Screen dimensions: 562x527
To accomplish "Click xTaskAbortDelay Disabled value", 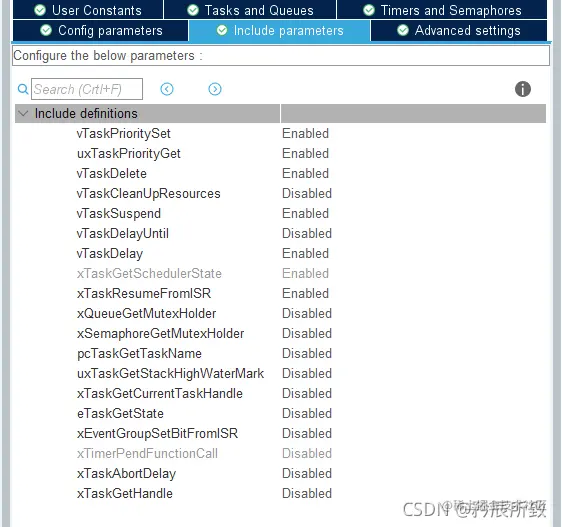I will (307, 474).
